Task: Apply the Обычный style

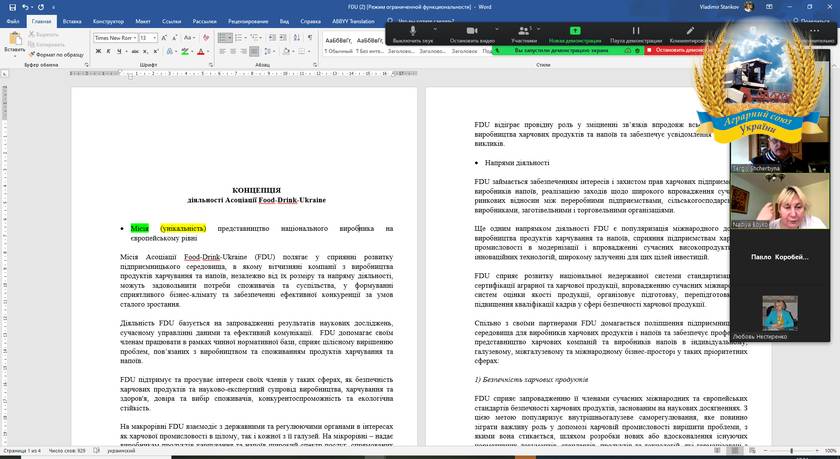Action: [338, 44]
